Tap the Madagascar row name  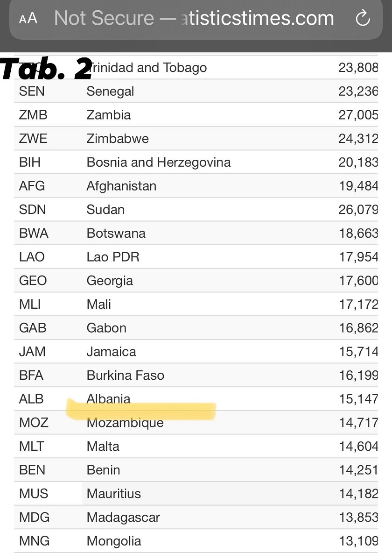coord(123,518)
